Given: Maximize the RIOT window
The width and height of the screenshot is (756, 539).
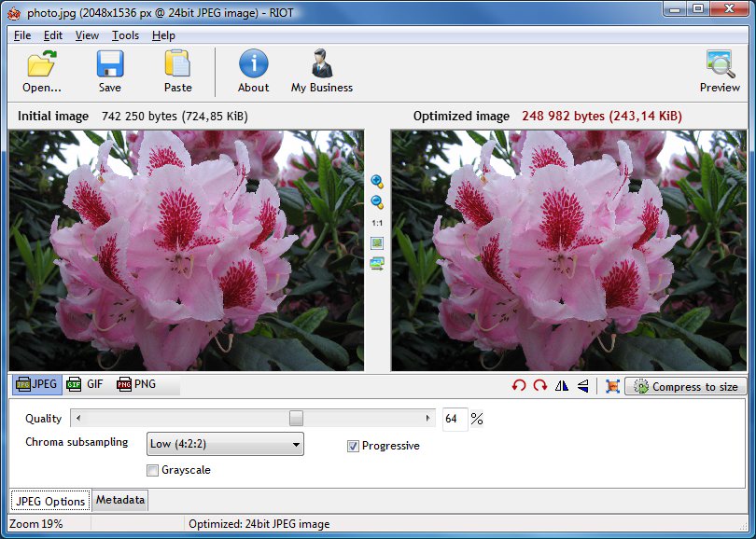Looking at the screenshot, I should pos(697,9).
